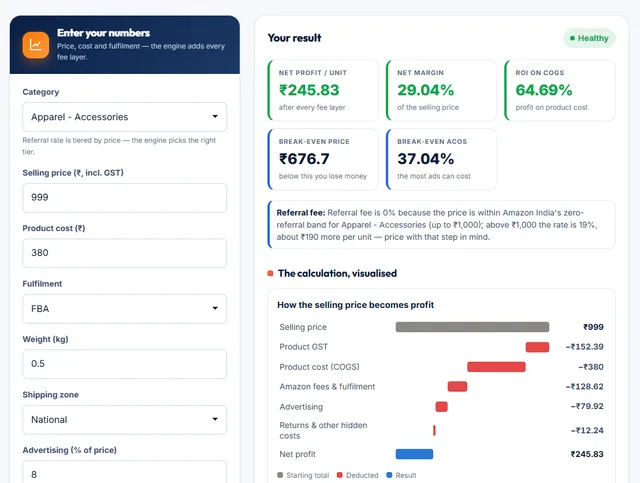Click the 'How the selling price becomes profit' title

pyautogui.click(x=355, y=305)
